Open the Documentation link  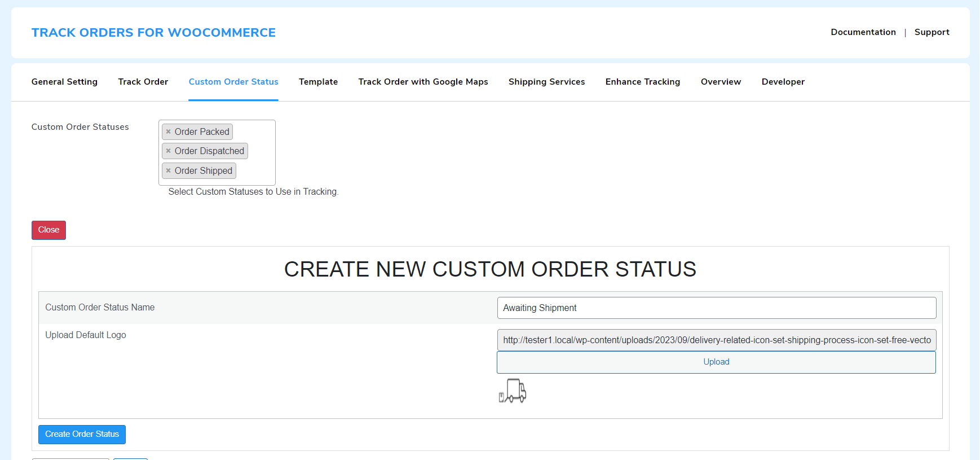(x=863, y=32)
